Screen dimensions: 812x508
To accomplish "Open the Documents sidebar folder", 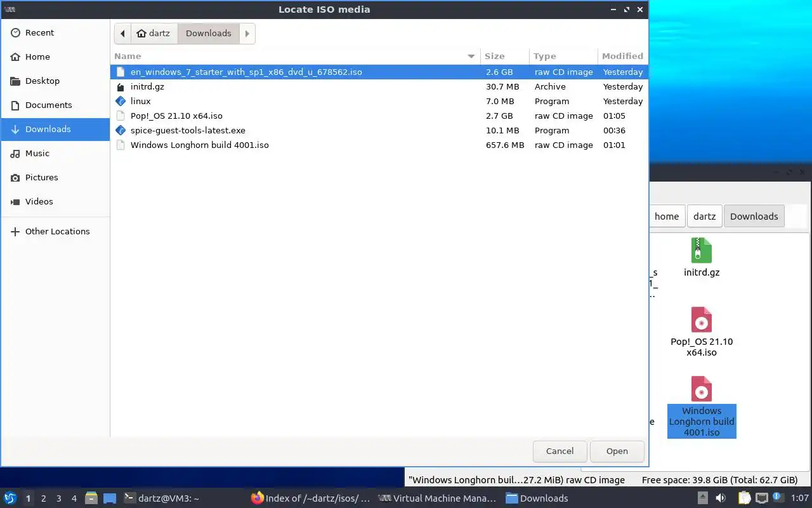I will click(55, 105).
